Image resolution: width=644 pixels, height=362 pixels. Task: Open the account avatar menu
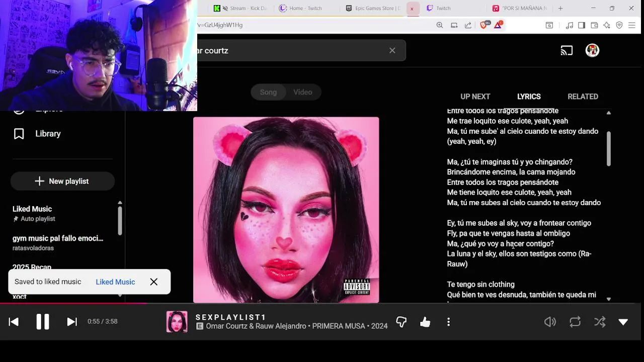point(592,50)
